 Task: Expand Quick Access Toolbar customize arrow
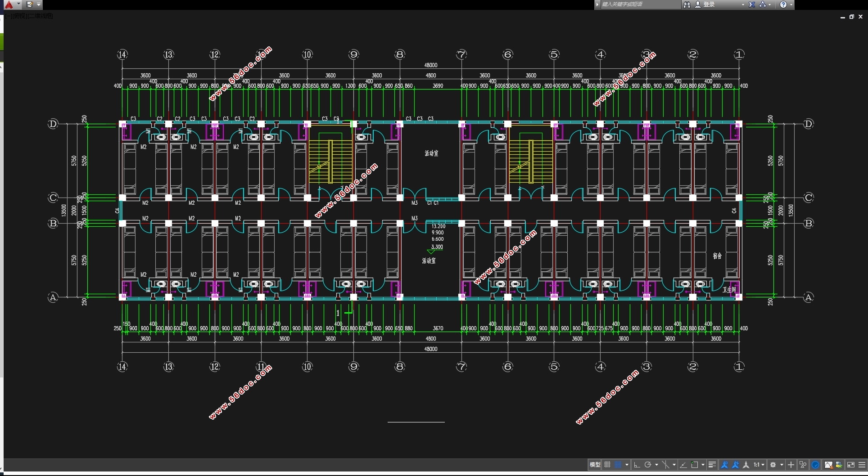click(x=39, y=4)
